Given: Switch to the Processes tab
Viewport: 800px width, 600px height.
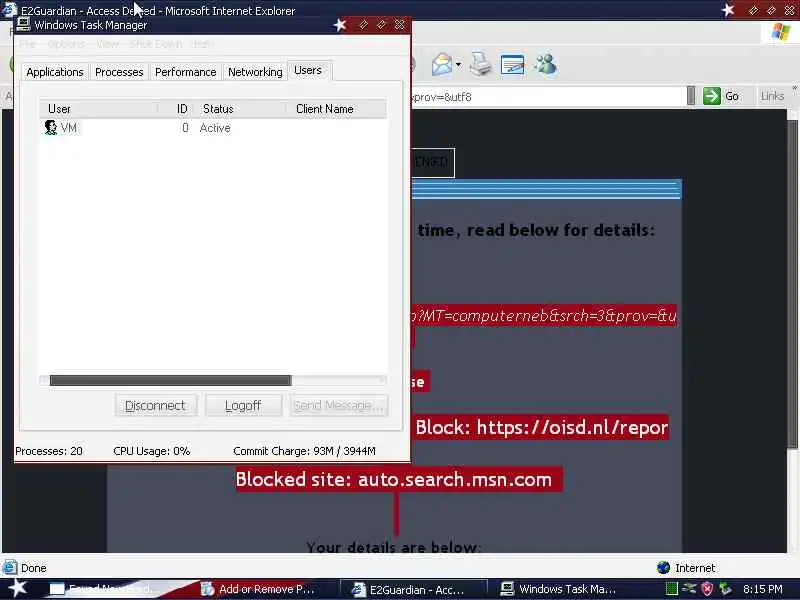Looking at the screenshot, I should 119,72.
